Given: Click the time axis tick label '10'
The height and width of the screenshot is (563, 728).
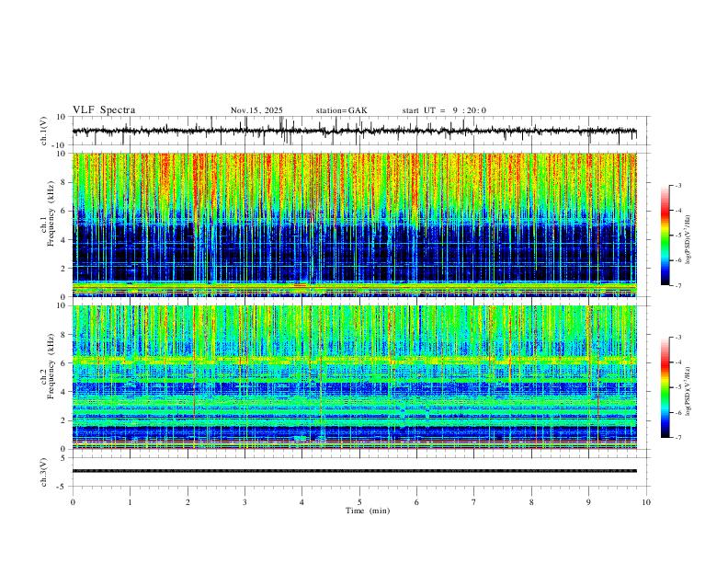Looking at the screenshot, I should pos(646,502).
